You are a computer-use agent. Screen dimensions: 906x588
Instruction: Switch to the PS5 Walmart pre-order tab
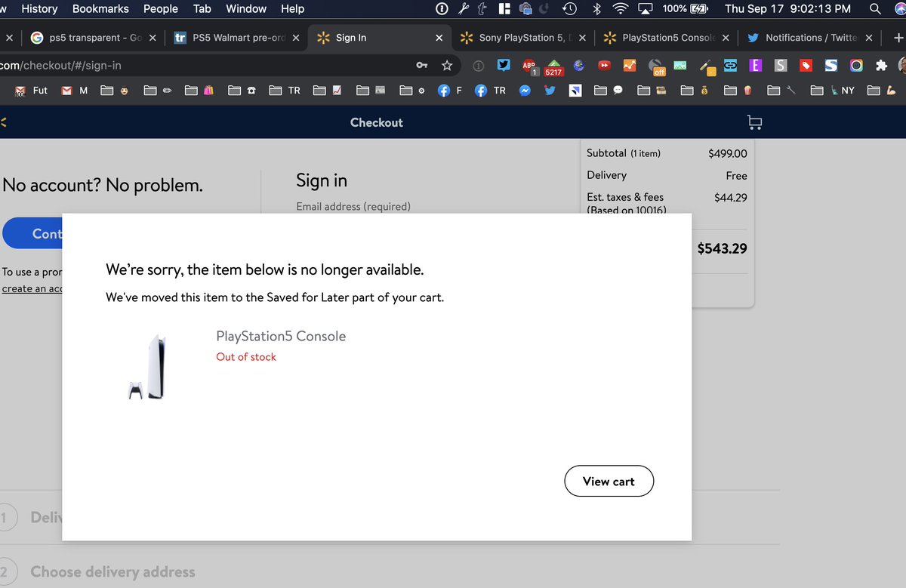tap(236, 38)
